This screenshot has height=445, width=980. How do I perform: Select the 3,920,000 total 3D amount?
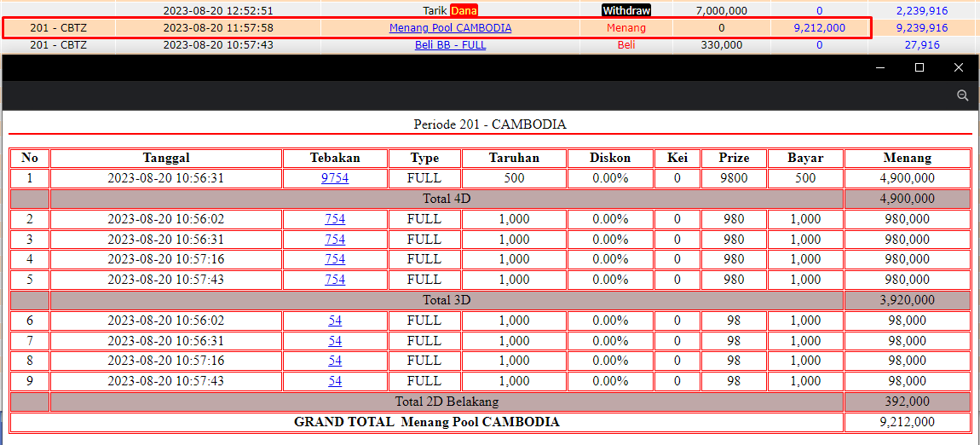[x=907, y=300]
